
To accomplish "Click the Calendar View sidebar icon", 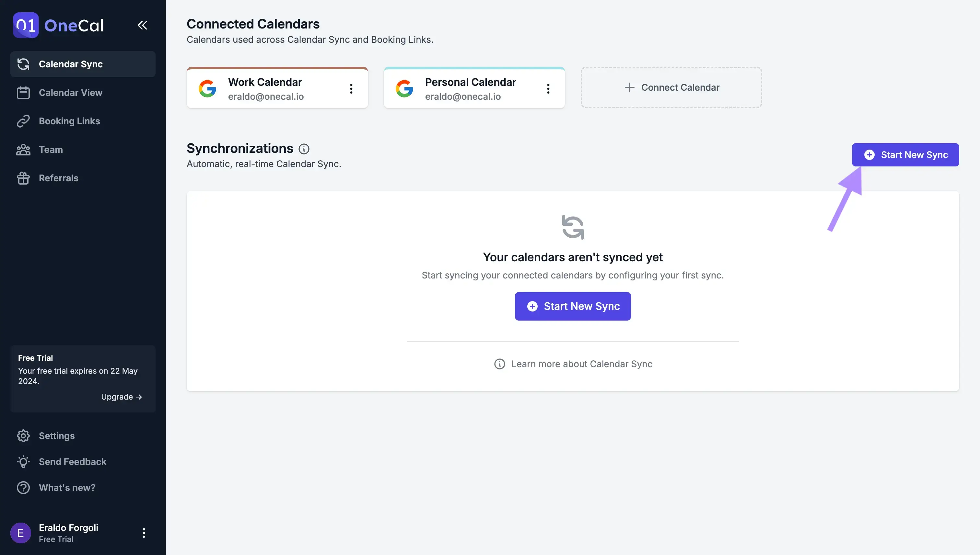I will [22, 92].
